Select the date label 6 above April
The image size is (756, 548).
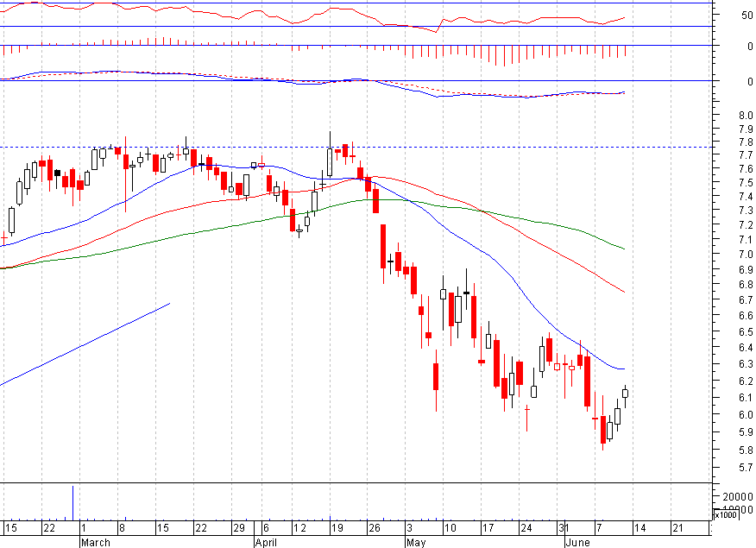click(x=266, y=528)
